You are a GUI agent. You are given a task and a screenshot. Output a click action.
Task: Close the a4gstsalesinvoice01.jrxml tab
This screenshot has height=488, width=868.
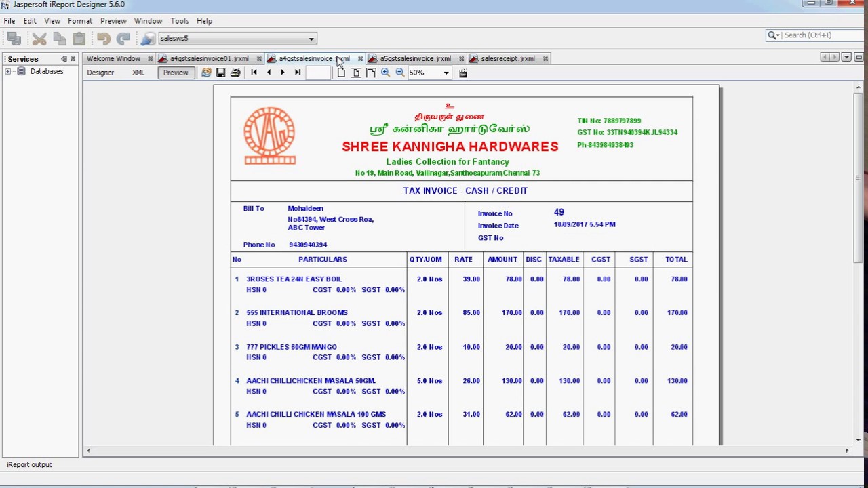(258, 59)
